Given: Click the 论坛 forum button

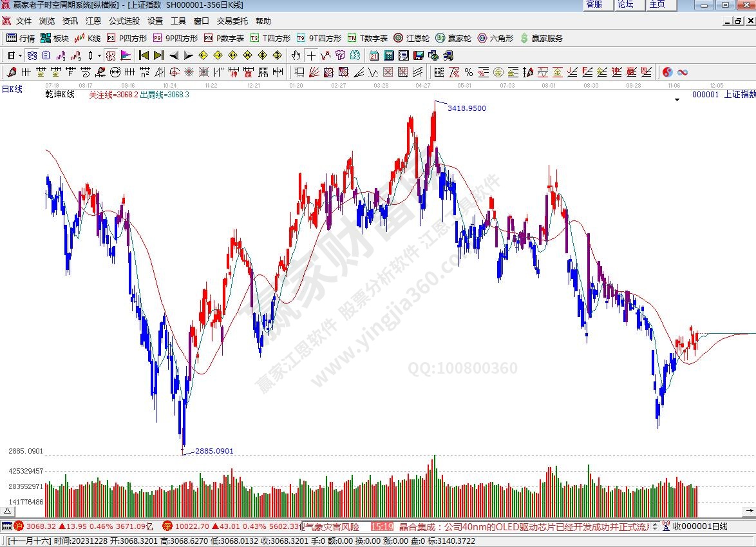Looking at the screenshot, I should [x=625, y=5].
